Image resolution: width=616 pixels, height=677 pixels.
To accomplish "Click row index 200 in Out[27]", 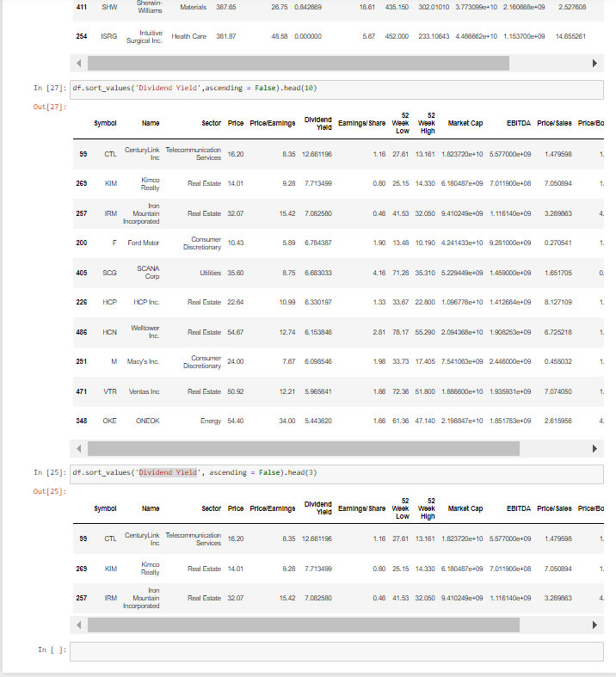I will (82, 243).
